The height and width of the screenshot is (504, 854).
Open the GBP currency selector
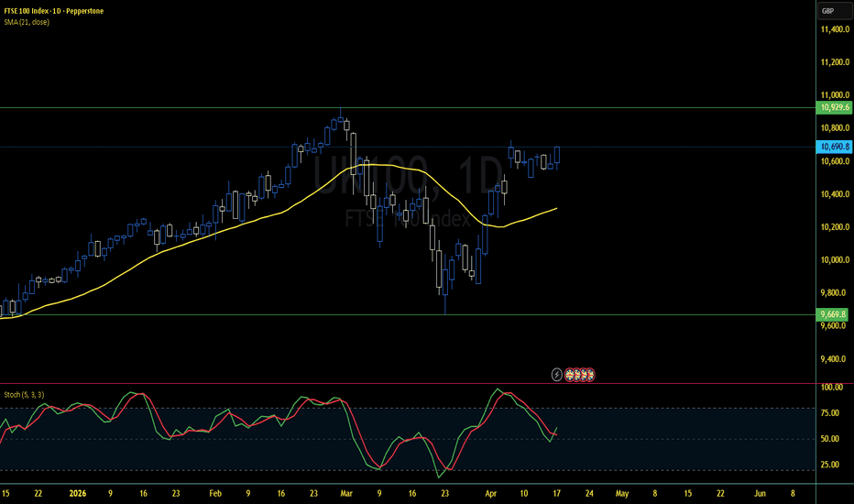834,11
